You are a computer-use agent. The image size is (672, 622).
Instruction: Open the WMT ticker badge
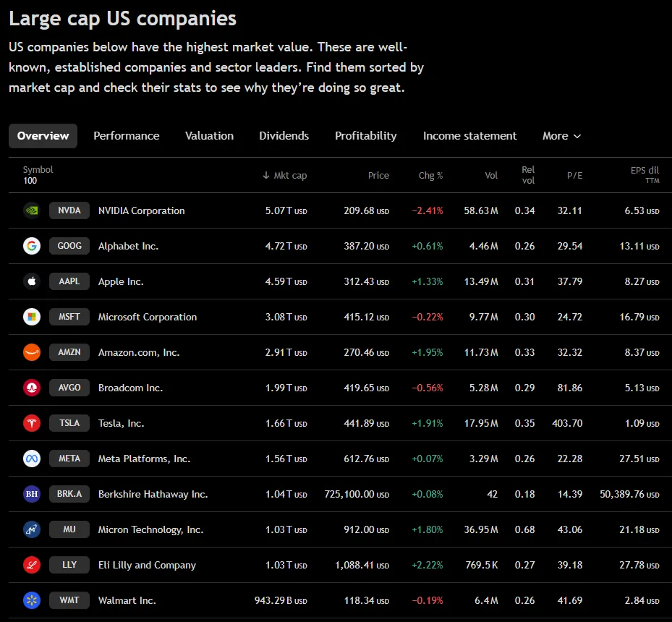tap(69, 600)
